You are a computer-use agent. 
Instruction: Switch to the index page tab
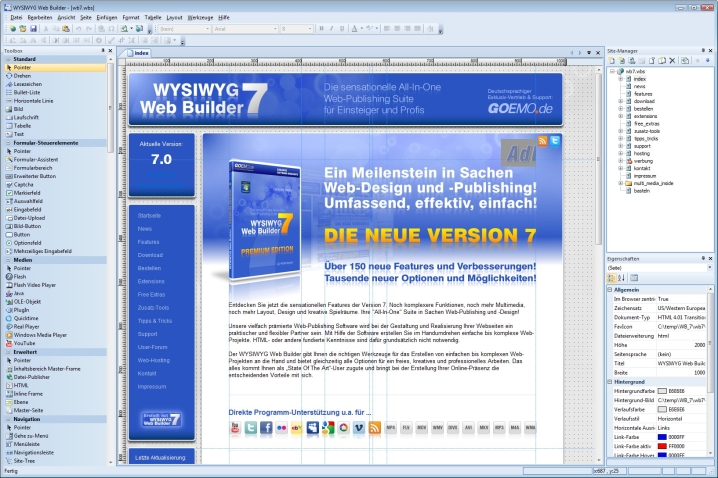coord(139,52)
